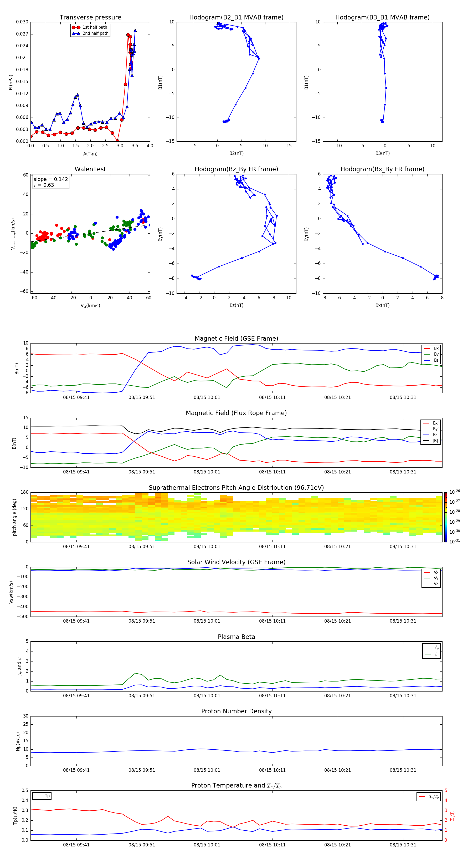Click the Vy legend entry in solar wind panel

[x=431, y=578]
